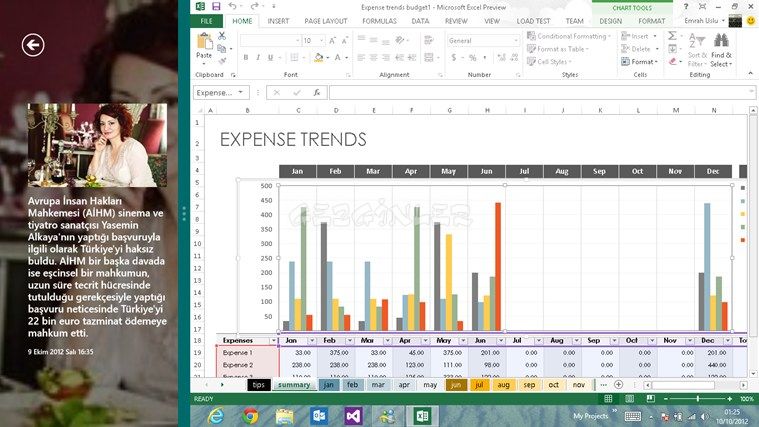This screenshot has width=759, height=427.
Task: Switch to the chart DESIGN tab
Action: [610, 21]
